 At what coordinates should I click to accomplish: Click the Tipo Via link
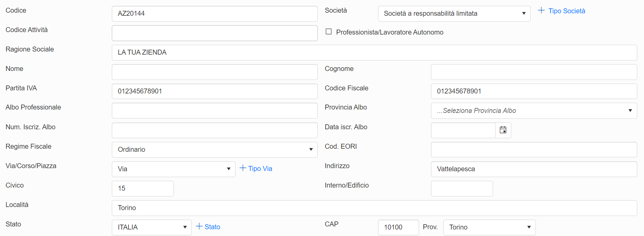click(260, 168)
